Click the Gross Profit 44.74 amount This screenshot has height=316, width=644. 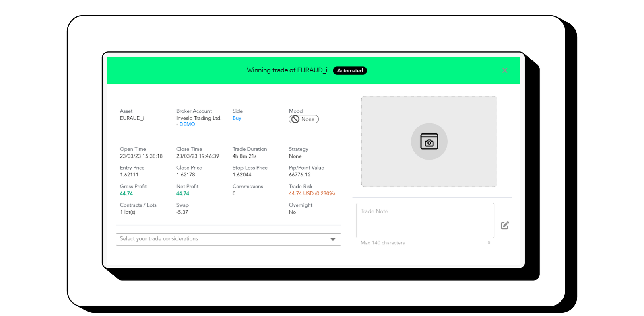point(126,193)
